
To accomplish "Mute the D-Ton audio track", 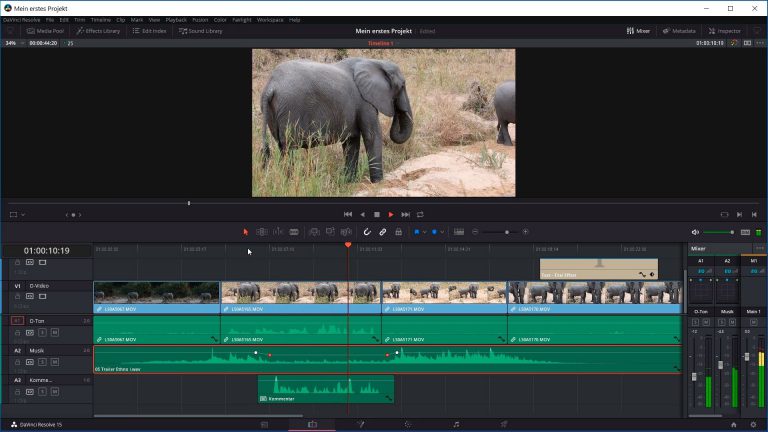I will (x=55, y=333).
